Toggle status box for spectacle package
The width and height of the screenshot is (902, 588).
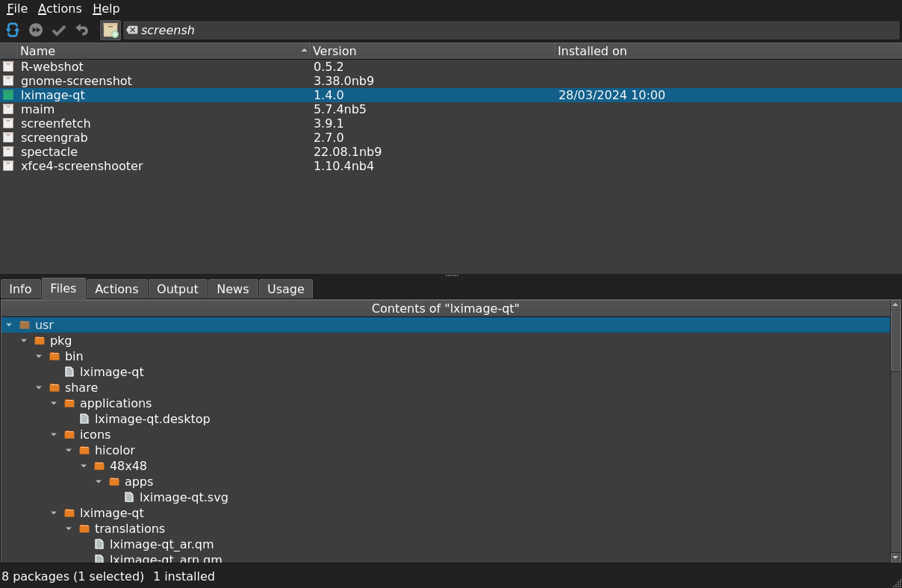coord(8,151)
